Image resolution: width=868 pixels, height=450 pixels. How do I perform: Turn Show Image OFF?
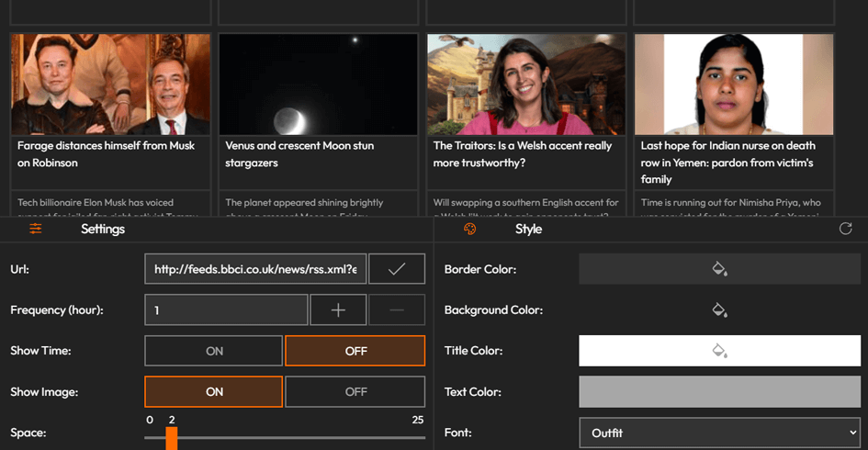(x=355, y=391)
